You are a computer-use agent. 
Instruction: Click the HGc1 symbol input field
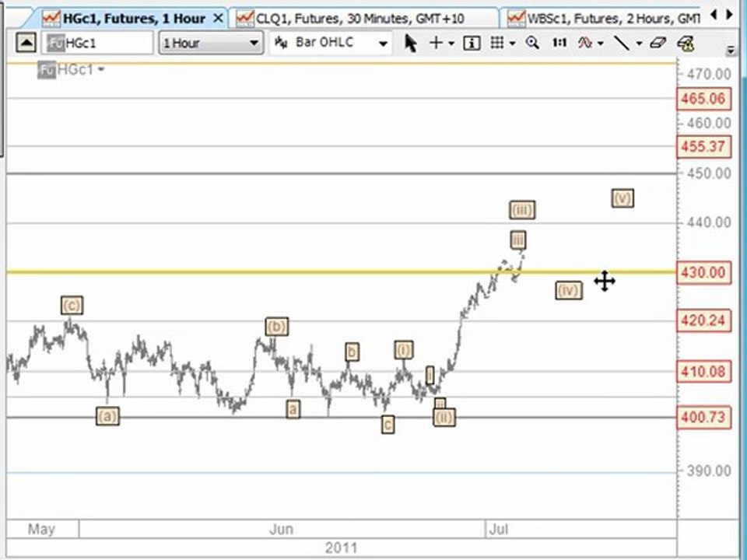[x=98, y=43]
